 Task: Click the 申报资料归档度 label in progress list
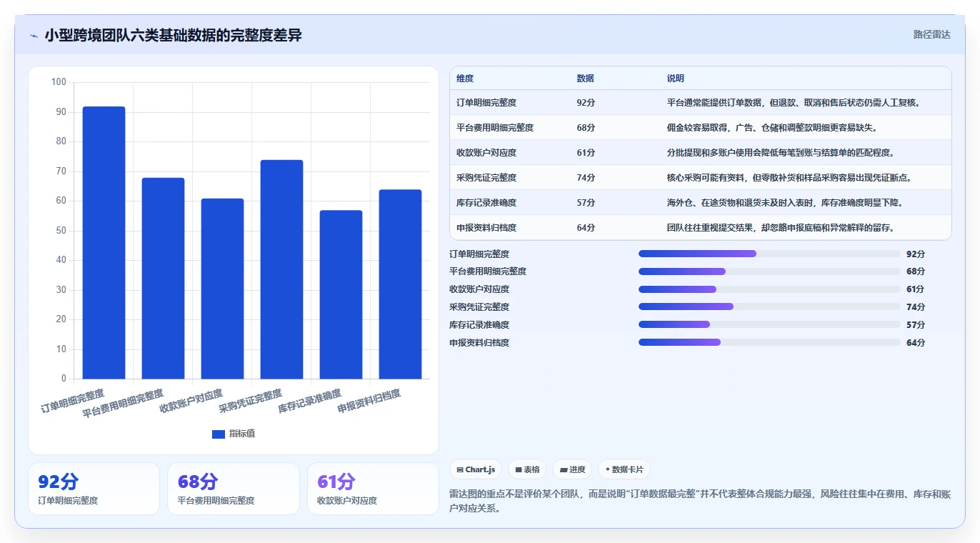point(479,343)
